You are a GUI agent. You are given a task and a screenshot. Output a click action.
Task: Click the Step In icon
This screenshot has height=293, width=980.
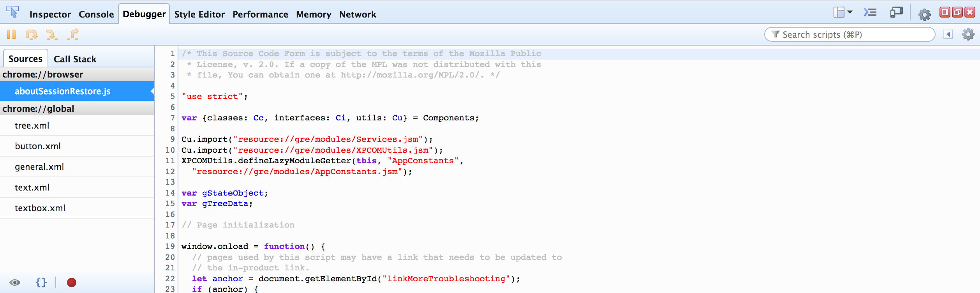[51, 34]
